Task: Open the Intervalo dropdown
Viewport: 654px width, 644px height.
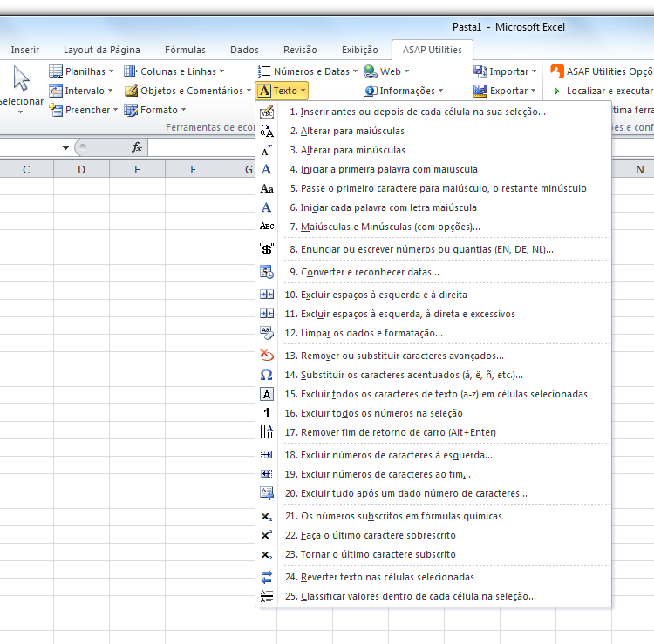Action: (81, 91)
